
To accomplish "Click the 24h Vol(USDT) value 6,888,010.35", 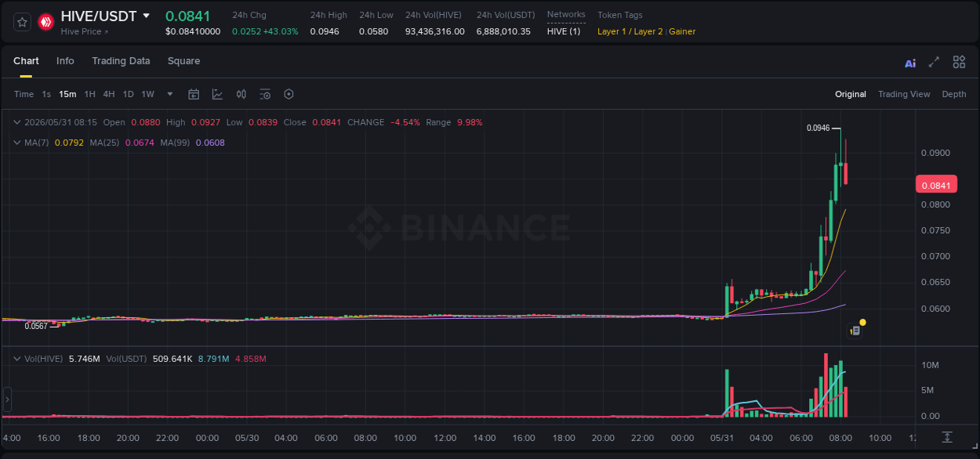I will (x=503, y=31).
